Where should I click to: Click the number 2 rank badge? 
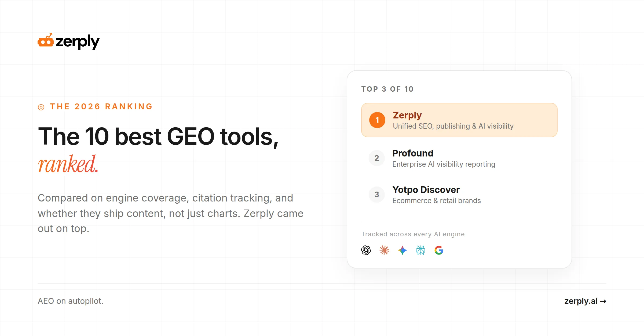click(x=377, y=158)
